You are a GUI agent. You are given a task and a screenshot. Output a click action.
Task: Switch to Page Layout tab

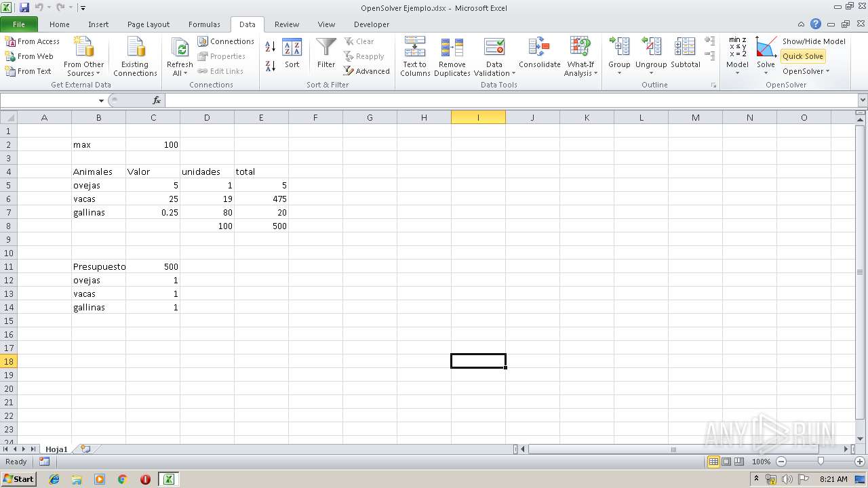(x=149, y=24)
